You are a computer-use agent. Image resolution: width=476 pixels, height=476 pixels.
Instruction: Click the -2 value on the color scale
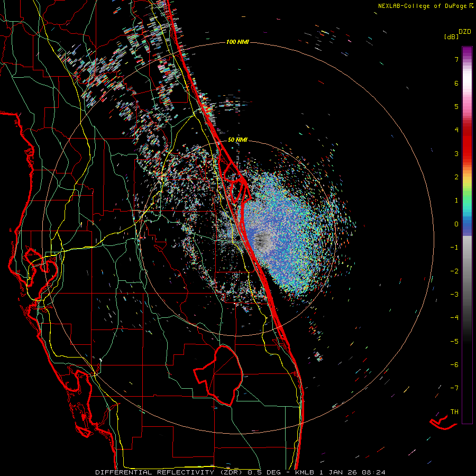click(454, 271)
